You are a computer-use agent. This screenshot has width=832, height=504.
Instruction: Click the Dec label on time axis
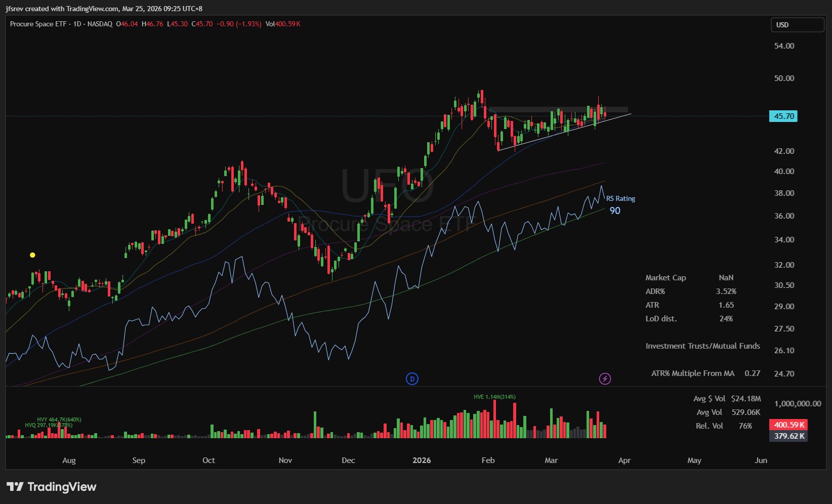(348, 460)
